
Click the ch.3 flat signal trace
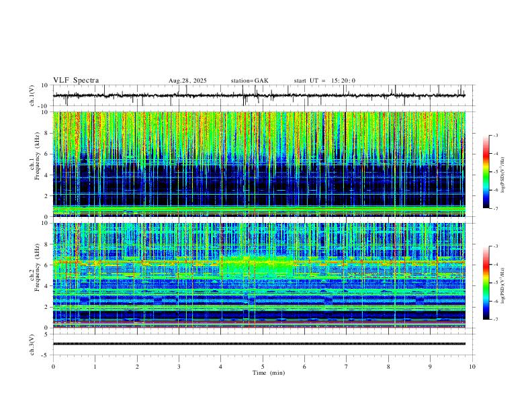coord(259,344)
